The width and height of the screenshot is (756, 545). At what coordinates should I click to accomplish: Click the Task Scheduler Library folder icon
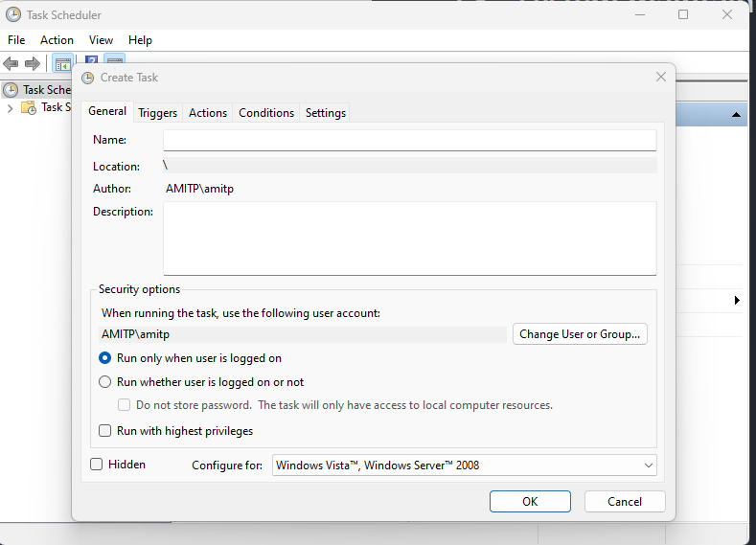click(x=30, y=107)
